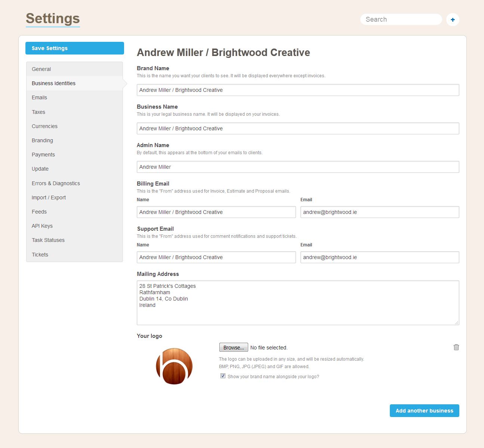This screenshot has width=484, height=448.
Task: Click the Support Email address field
Action: click(x=380, y=257)
